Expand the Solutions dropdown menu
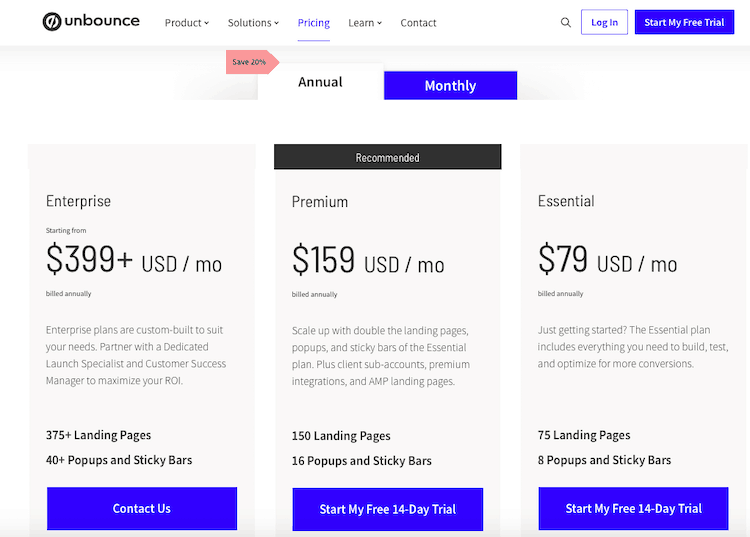The image size is (750, 537). [x=253, y=23]
